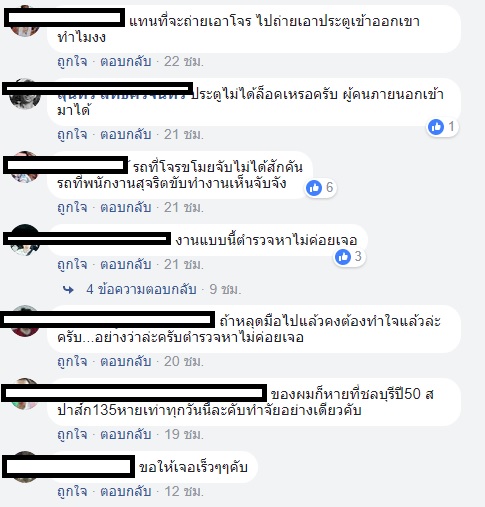Click ตอบกลับ on the 22 ชม. comment
Screen dimensions: 485x507
[x=126, y=62]
